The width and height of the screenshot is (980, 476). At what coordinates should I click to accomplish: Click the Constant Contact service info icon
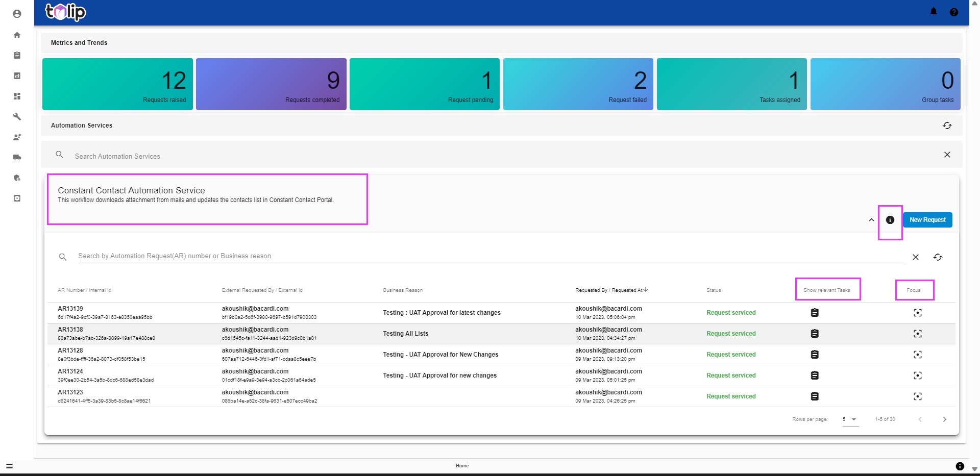click(890, 220)
